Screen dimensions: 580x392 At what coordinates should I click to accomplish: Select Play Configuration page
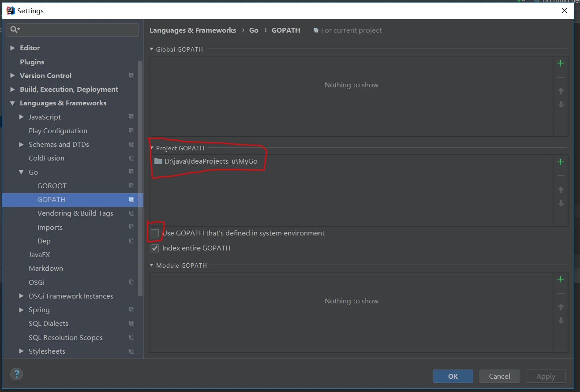(x=58, y=131)
